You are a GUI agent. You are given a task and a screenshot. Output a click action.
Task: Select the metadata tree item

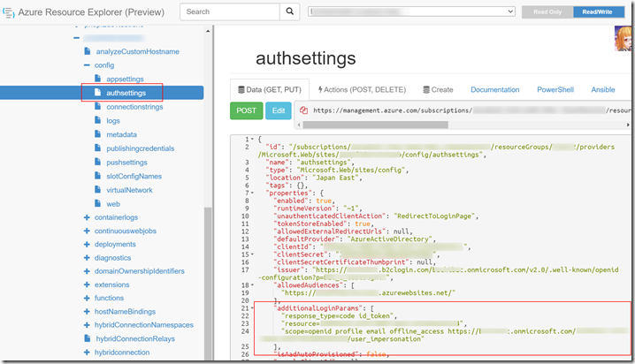121,134
